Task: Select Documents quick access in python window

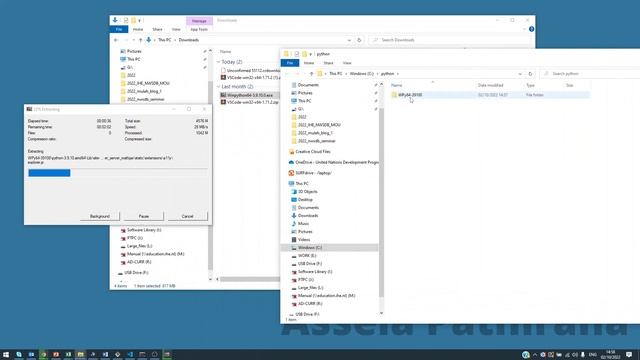Action: [308, 85]
